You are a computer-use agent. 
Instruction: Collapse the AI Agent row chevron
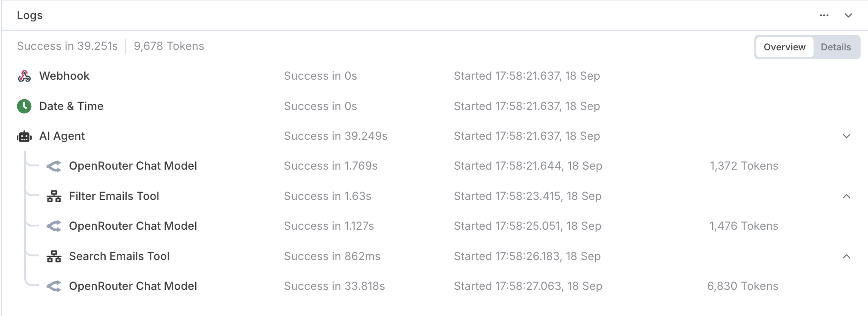tap(847, 136)
